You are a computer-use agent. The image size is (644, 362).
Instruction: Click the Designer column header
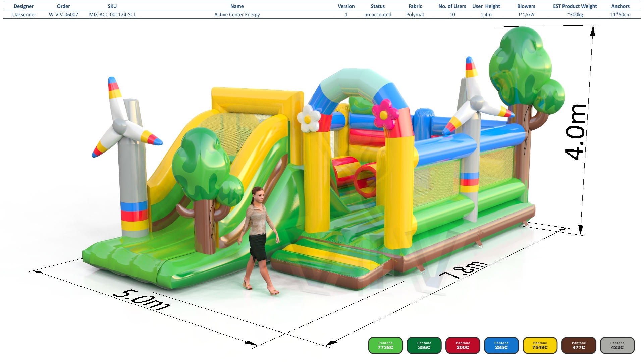coord(23,6)
